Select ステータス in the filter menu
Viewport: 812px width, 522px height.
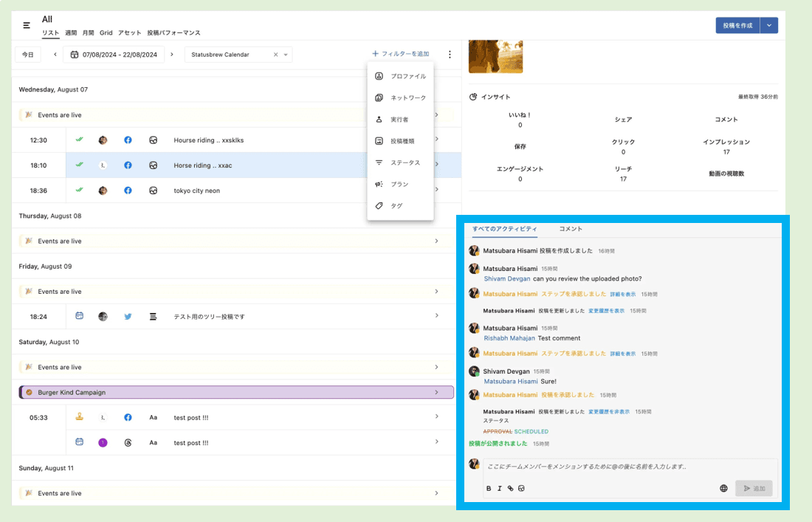pos(405,162)
